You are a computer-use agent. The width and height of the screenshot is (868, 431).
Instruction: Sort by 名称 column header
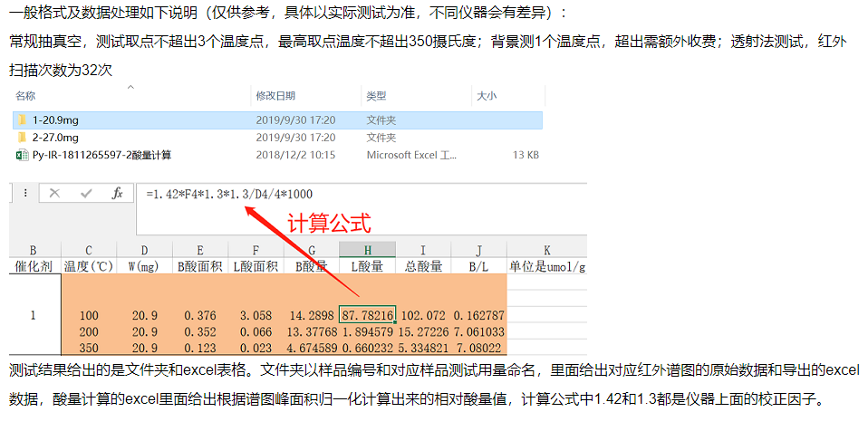click(x=25, y=96)
